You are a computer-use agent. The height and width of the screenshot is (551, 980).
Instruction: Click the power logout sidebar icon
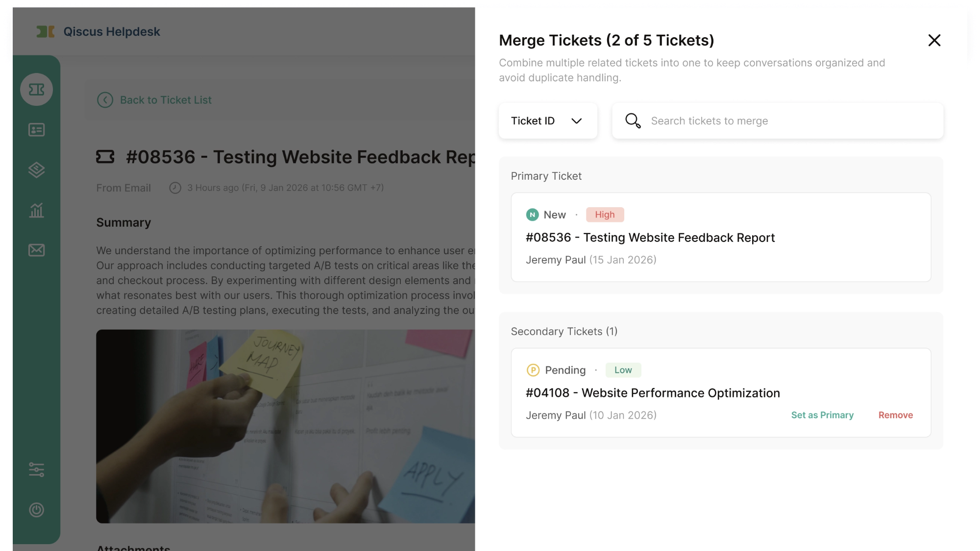[x=36, y=510]
